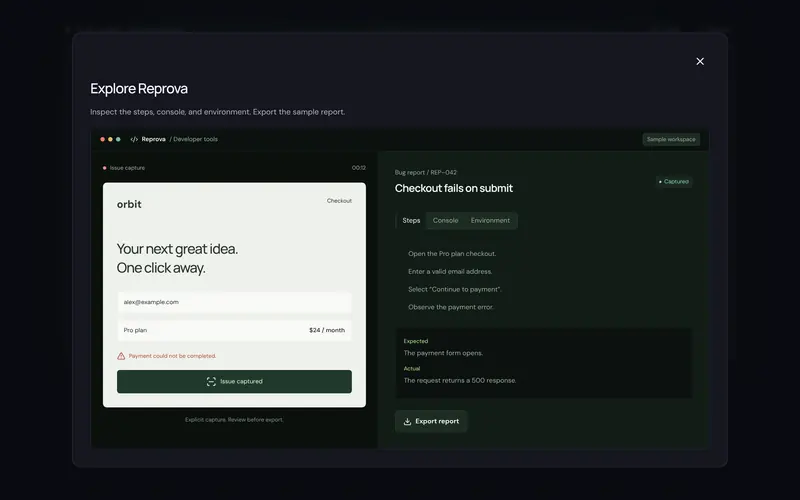This screenshot has height=500, width=800.
Task: Click "Explicit capture. Review before export." caption
Action: coord(234,420)
